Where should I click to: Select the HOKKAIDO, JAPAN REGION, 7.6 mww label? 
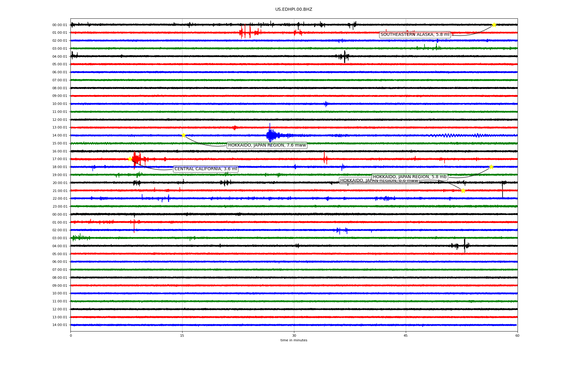point(267,145)
